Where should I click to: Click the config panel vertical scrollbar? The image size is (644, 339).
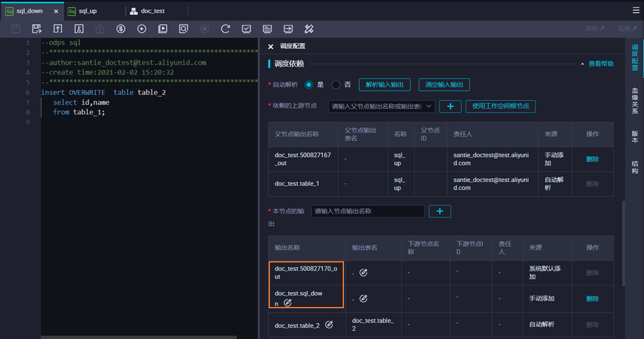pyautogui.click(x=624, y=243)
